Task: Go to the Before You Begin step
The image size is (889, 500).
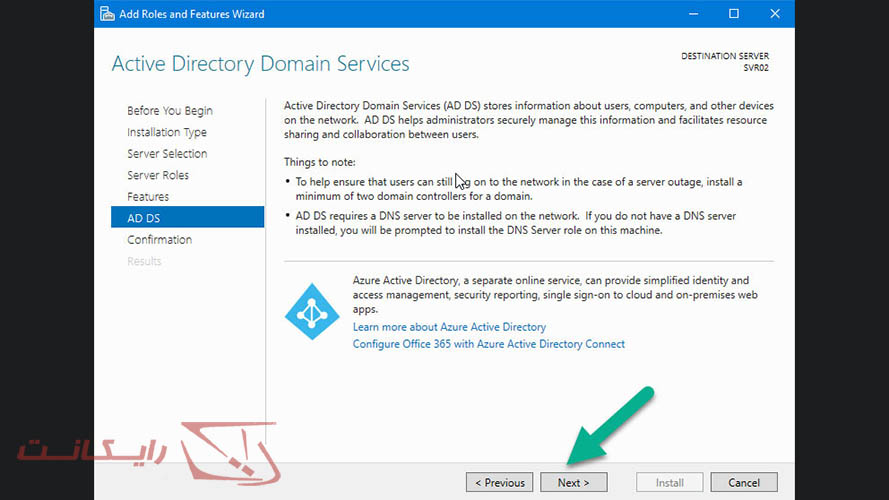Action: tap(169, 111)
